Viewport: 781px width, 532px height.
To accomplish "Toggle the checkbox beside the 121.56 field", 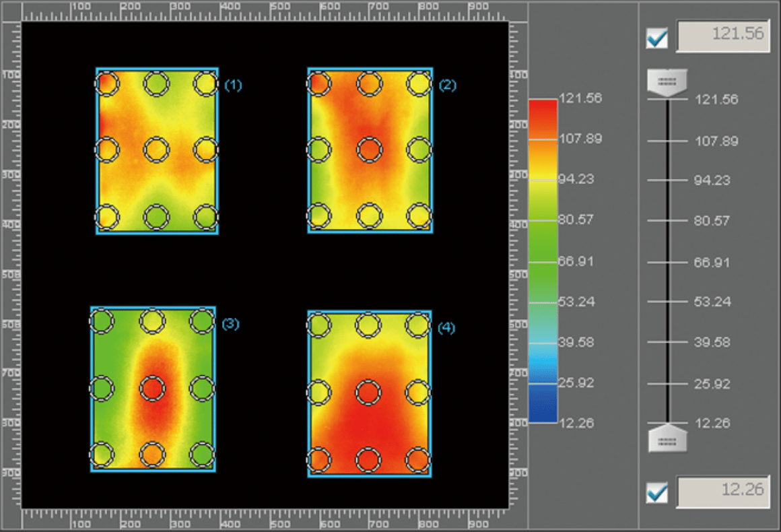I will click(x=656, y=38).
